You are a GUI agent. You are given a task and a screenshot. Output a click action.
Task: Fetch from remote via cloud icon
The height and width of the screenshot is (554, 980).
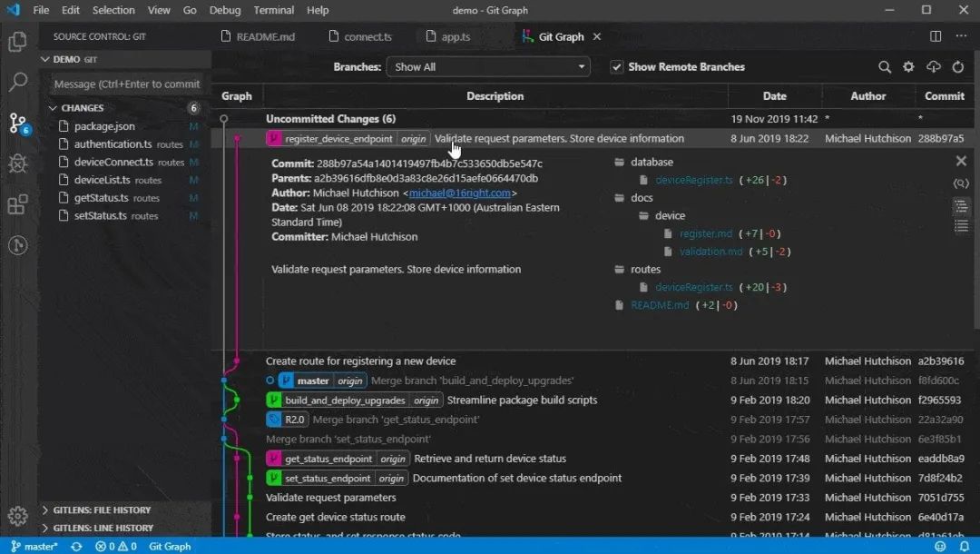pos(936,66)
